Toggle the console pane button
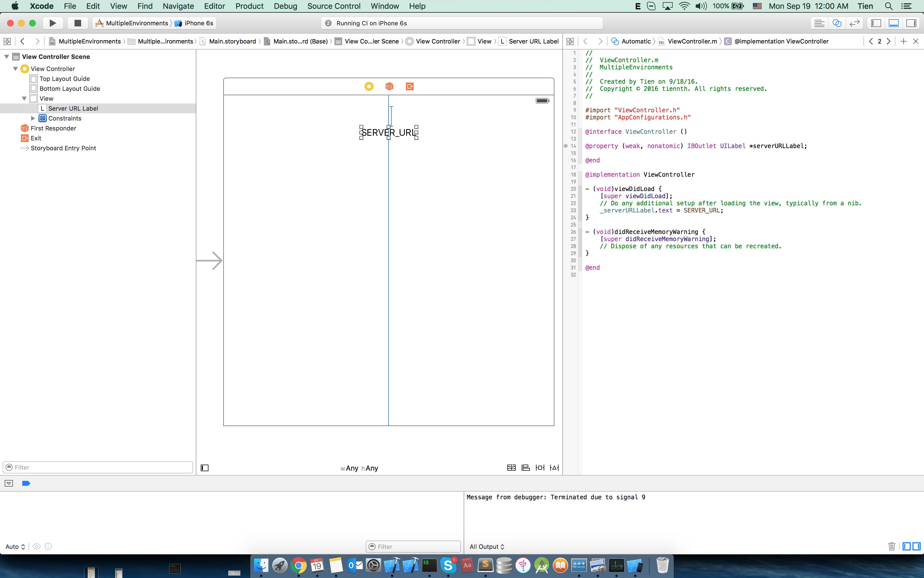The height and width of the screenshot is (578, 924). 916,546
